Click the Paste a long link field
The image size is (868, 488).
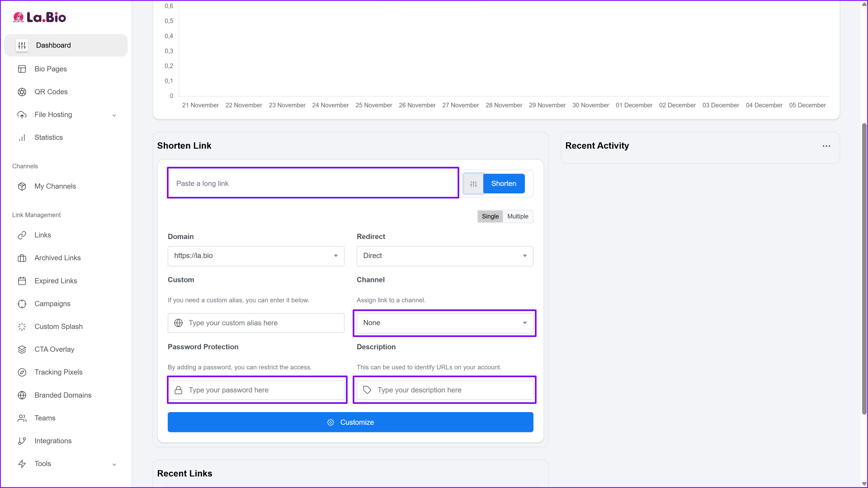[313, 183]
